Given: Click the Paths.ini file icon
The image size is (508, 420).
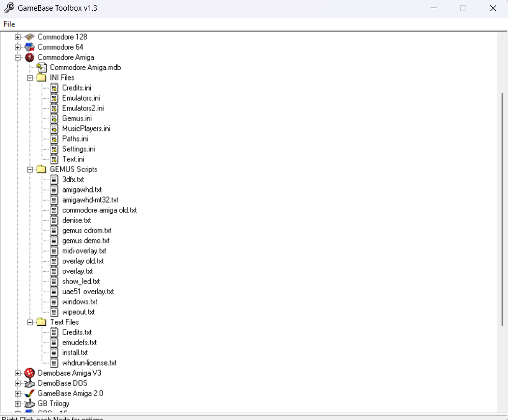Looking at the screenshot, I should (x=54, y=139).
